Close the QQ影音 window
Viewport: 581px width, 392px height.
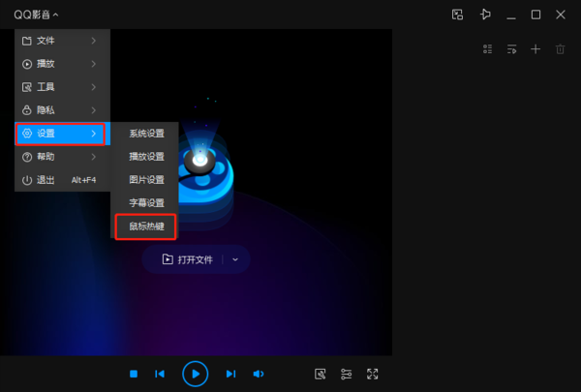pyautogui.click(x=561, y=15)
